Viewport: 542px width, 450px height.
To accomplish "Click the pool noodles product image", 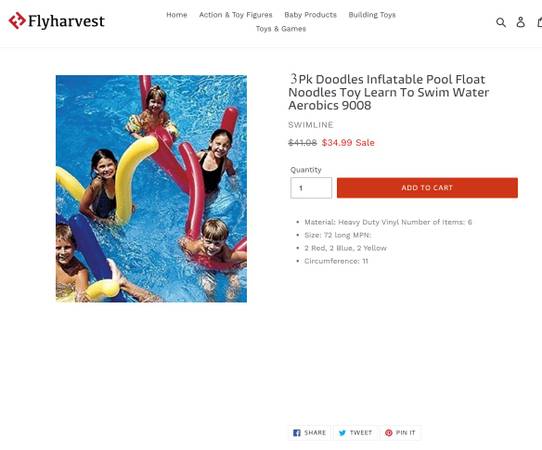I will point(151,189).
